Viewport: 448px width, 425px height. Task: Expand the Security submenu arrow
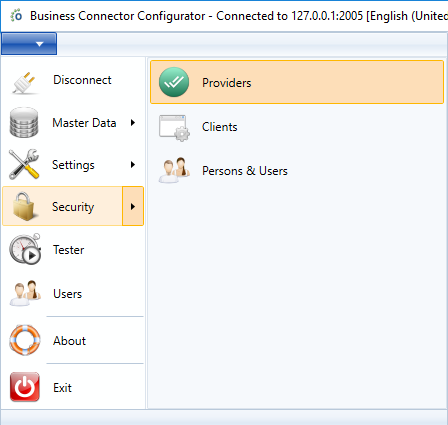pos(133,206)
